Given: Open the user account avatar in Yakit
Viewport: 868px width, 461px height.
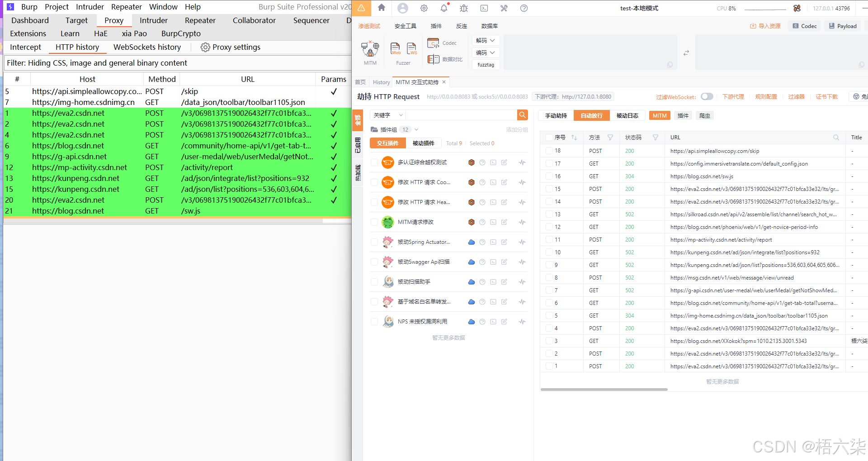Looking at the screenshot, I should (402, 8).
